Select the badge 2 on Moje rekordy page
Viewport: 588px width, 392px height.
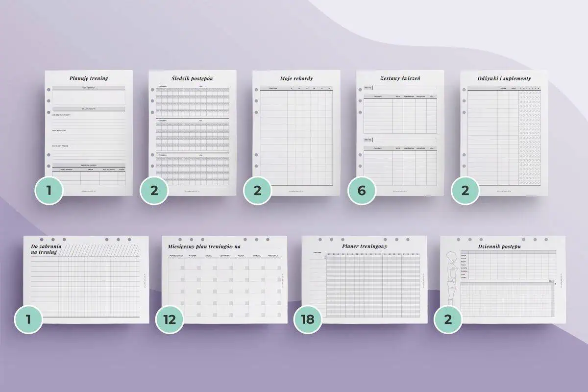coord(258,190)
